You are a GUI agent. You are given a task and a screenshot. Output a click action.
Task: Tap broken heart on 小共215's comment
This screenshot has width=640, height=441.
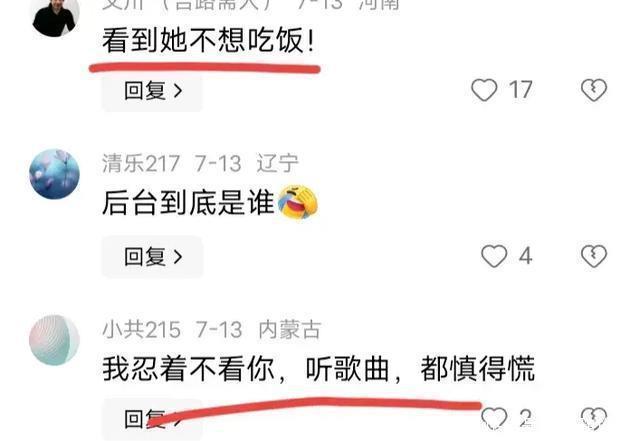click(594, 419)
